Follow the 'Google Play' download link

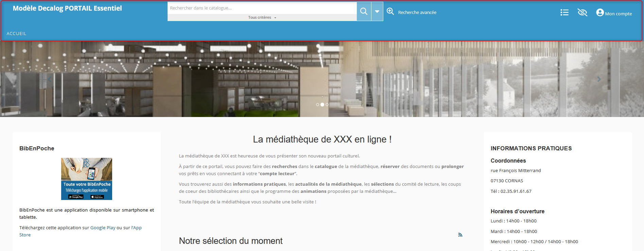point(103,228)
